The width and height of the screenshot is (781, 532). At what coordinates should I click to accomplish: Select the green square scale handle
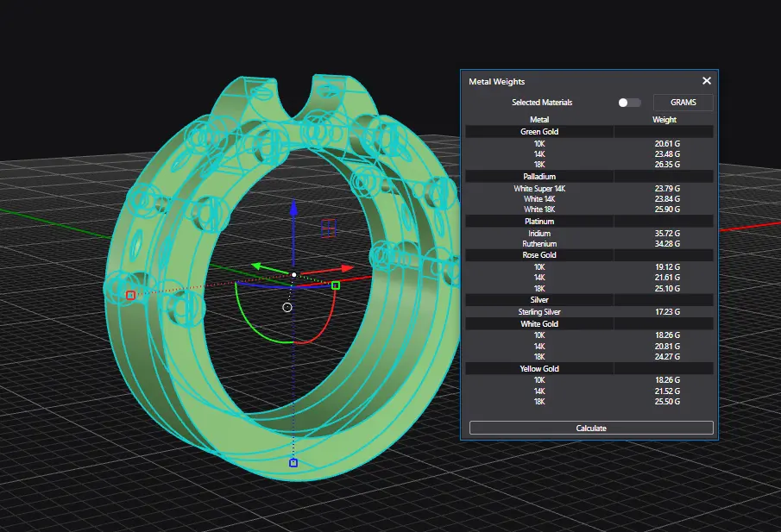pyautogui.click(x=336, y=285)
